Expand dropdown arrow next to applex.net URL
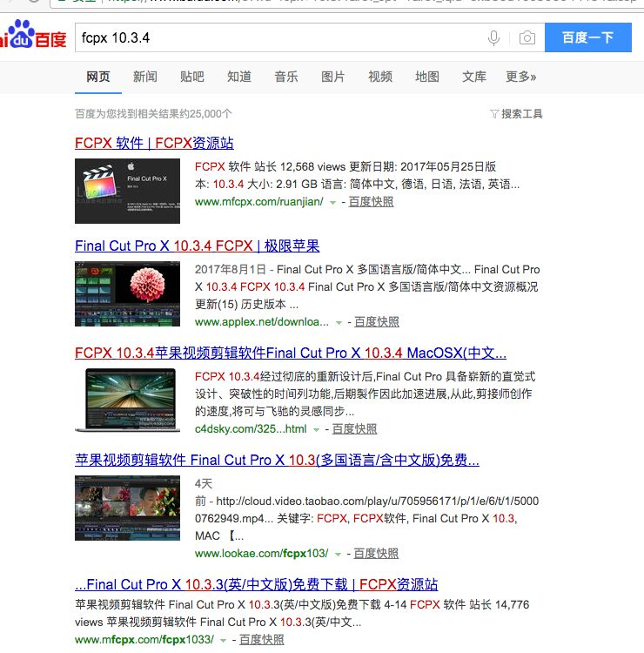644x653 pixels. click(339, 323)
